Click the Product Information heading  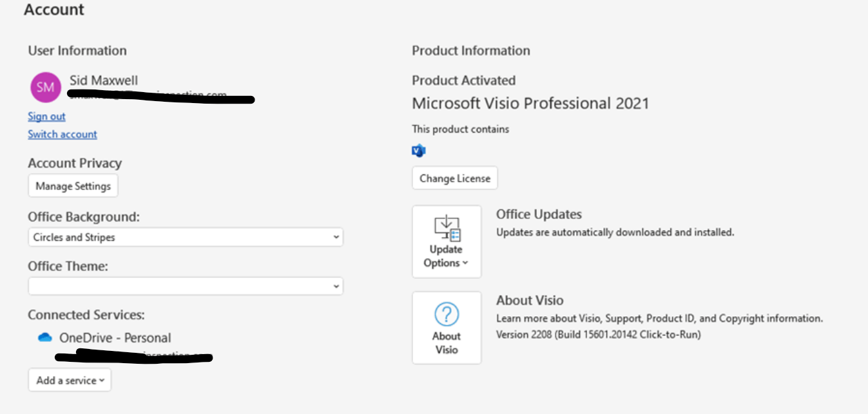pos(471,51)
